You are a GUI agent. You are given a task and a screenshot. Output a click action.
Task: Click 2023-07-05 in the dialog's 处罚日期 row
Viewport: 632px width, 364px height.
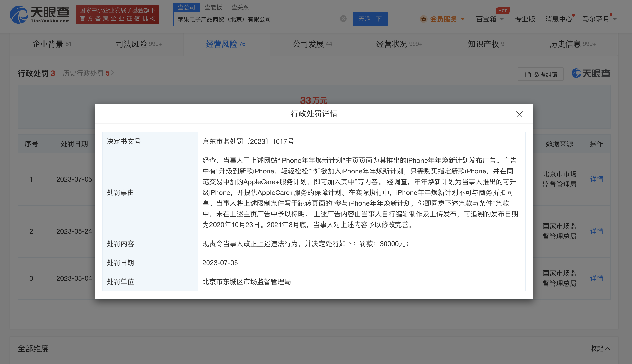(x=220, y=263)
